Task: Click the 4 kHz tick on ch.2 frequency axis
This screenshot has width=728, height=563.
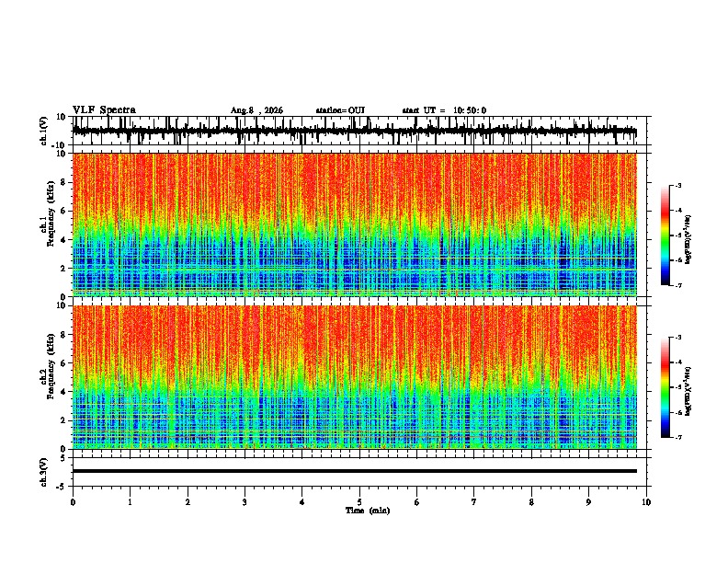Action: 63,392
